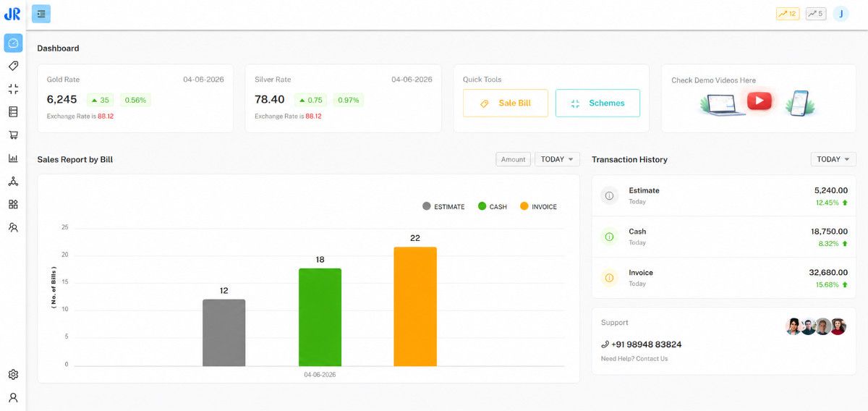The image size is (868, 411).
Task: Click the Estimate info circle icon
Action: [x=609, y=195]
